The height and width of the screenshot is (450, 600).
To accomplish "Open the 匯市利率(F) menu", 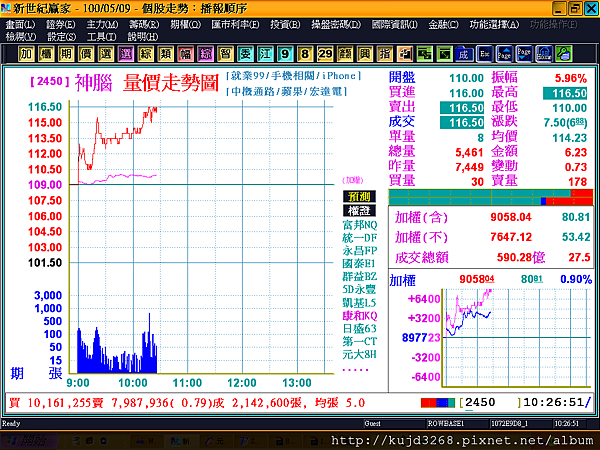I will [235, 25].
